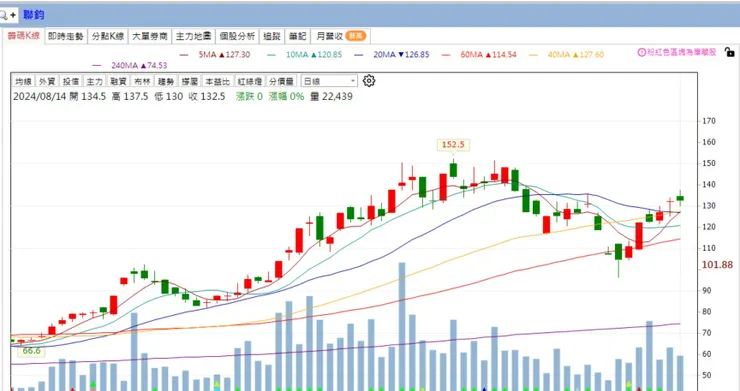Toggle the 撐壓 support-resistance overlay
Screen dimensions: 740x391
click(189, 81)
